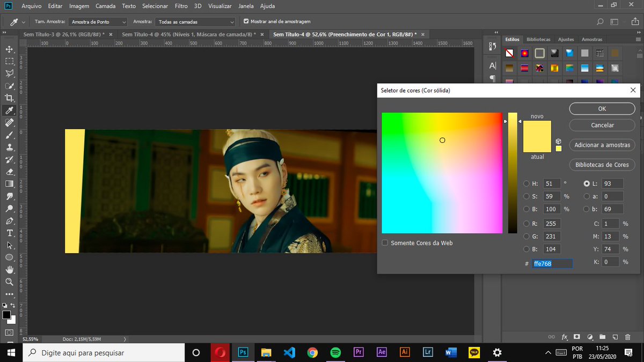Select the Crop tool
Viewport: 644px width, 362px height.
(x=9, y=98)
